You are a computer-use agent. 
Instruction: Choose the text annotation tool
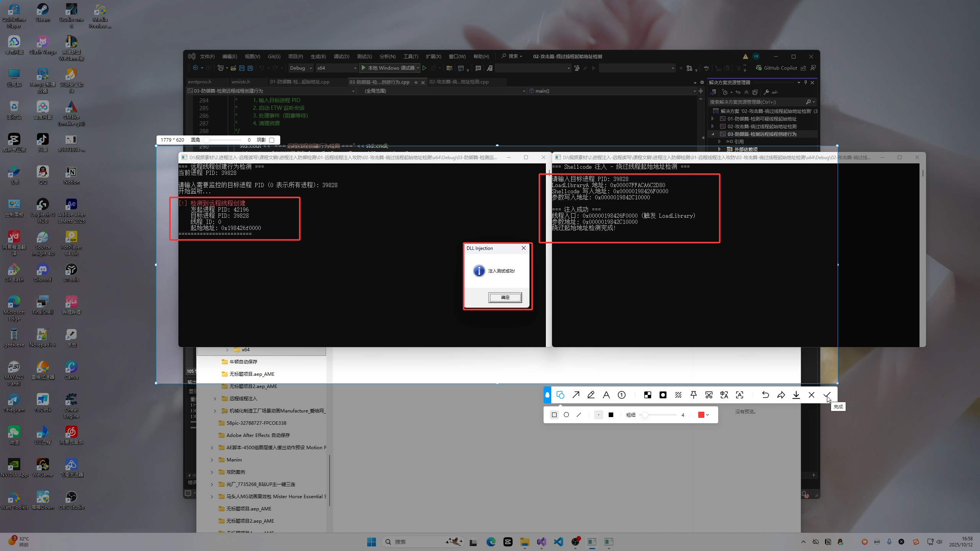(606, 395)
